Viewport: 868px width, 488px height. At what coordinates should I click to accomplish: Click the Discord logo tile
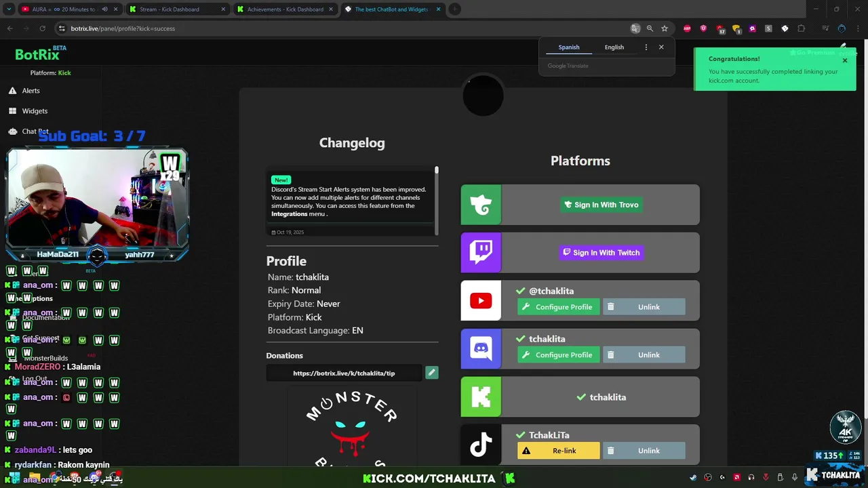point(481,348)
